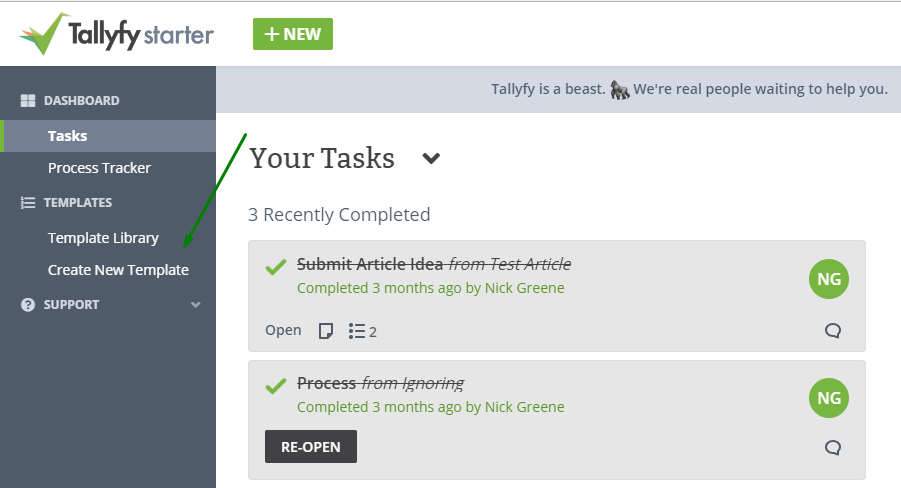Click the checklist icon showing 2 steps
The height and width of the screenshot is (488, 901).
(x=362, y=331)
